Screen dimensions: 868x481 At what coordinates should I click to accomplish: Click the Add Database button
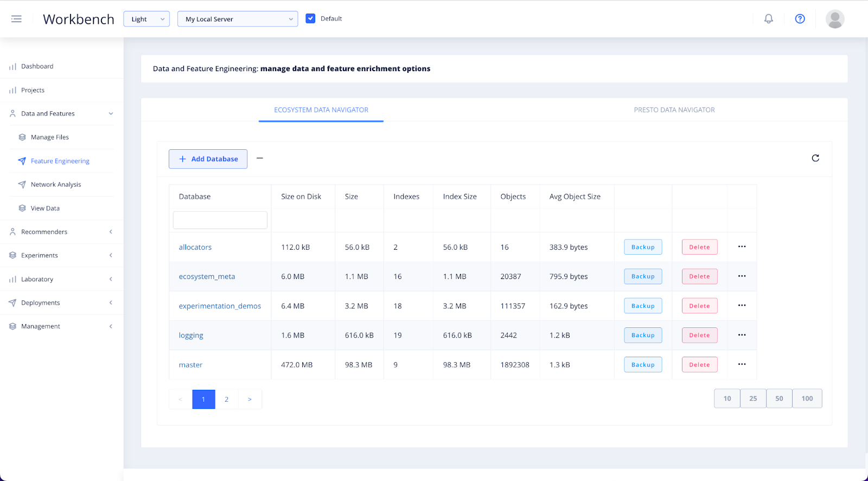(208, 159)
